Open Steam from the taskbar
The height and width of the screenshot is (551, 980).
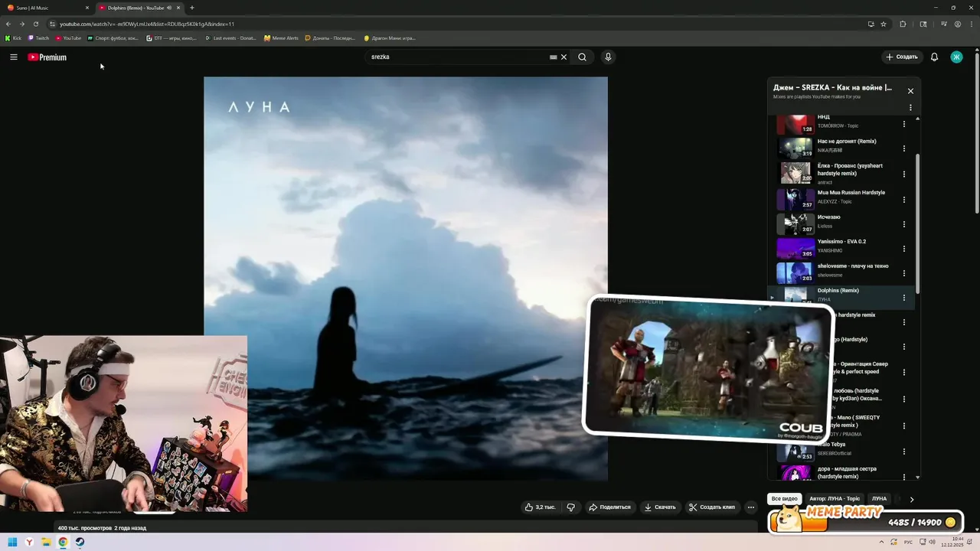click(80, 542)
